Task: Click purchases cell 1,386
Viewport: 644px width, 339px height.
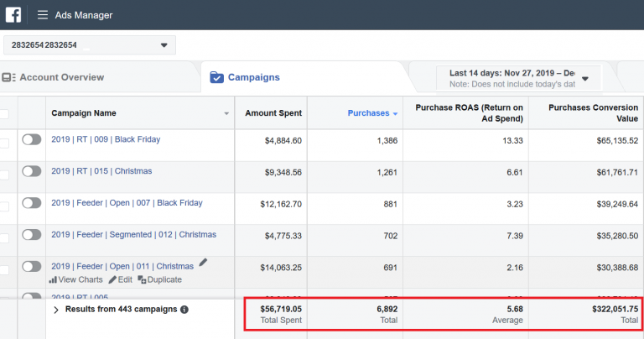Action: 387,140
